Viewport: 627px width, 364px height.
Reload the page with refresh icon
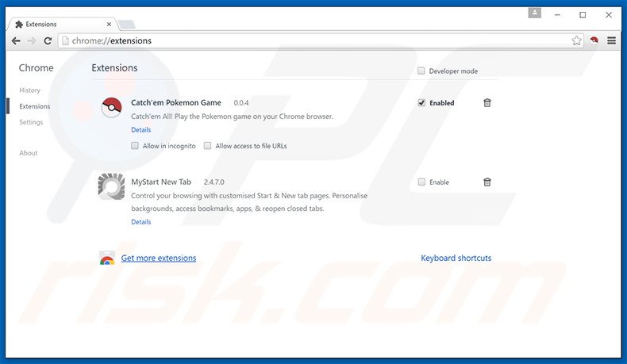pos(48,40)
